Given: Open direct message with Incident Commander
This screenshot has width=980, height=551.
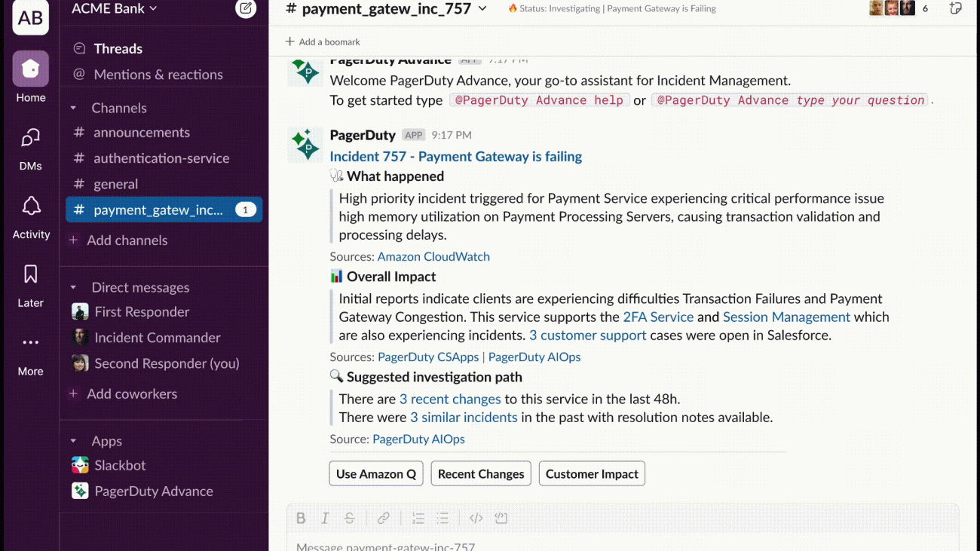Looking at the screenshot, I should 157,337.
